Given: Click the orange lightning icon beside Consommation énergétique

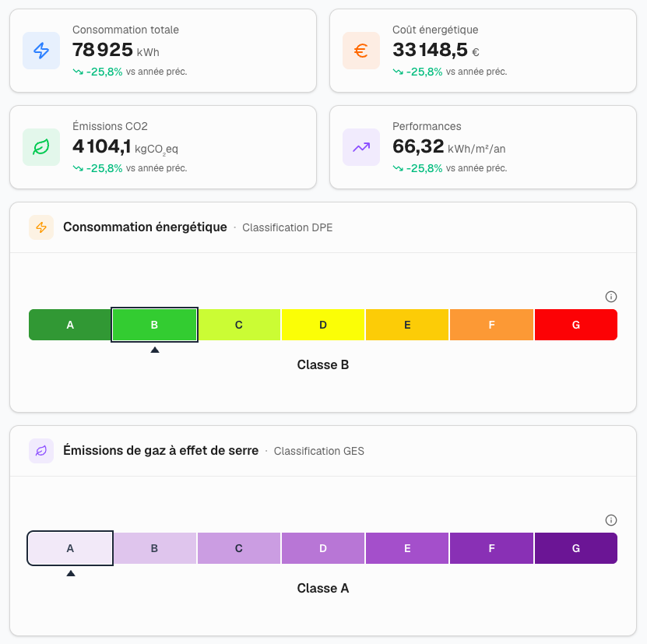Looking at the screenshot, I should coord(41,227).
